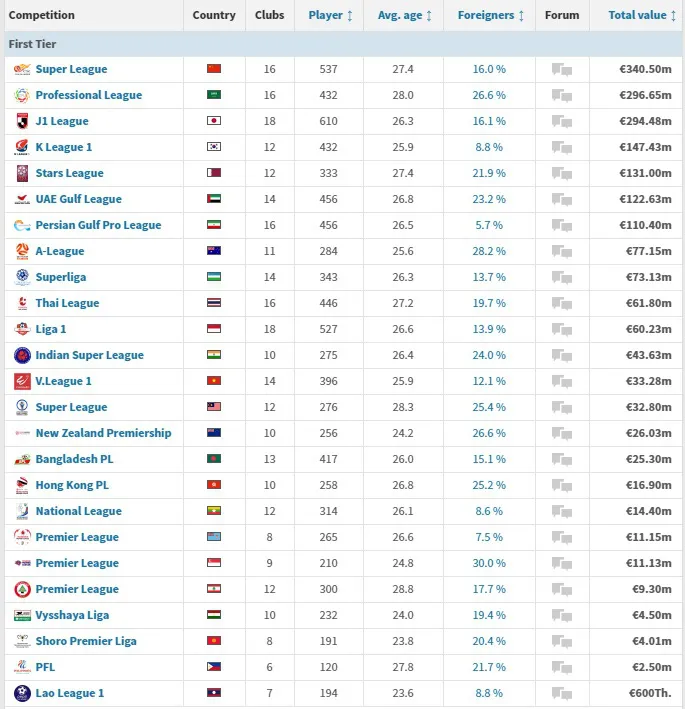Click the 30.0 % foreigners value

[x=489, y=563]
